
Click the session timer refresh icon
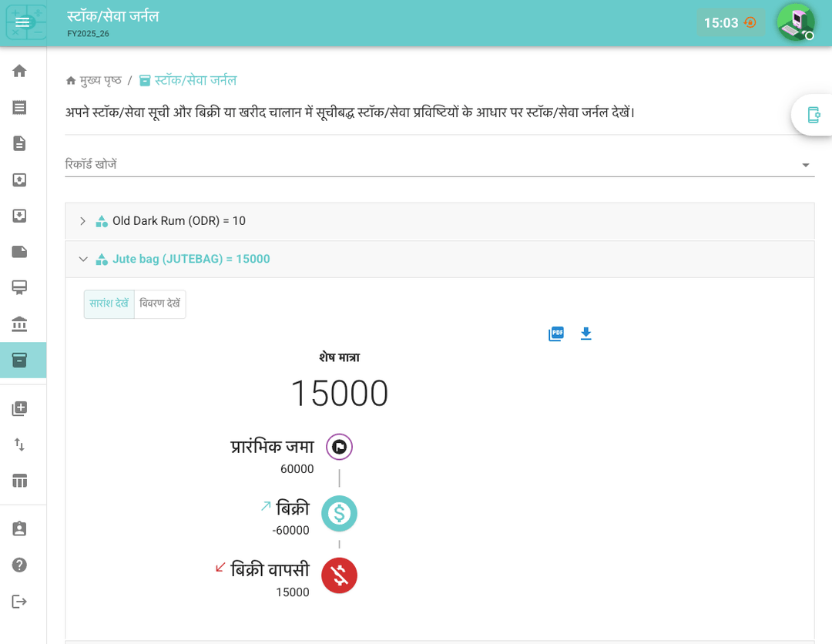click(750, 22)
